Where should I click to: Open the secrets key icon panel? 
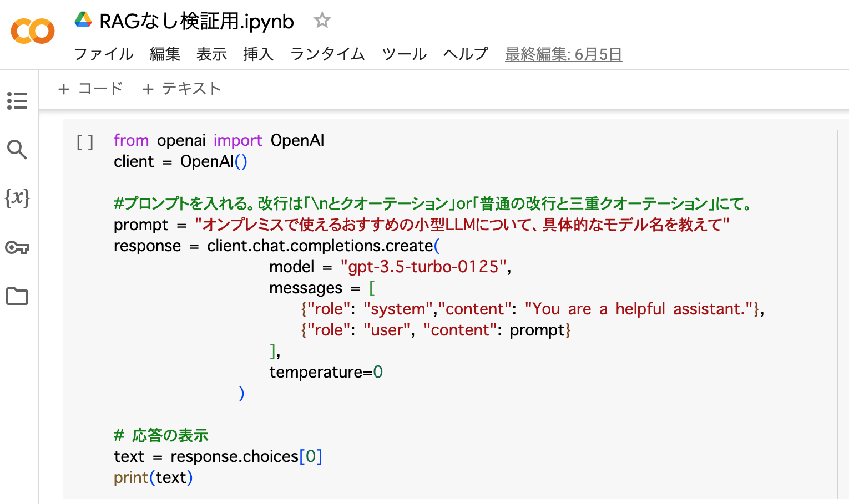click(x=17, y=247)
